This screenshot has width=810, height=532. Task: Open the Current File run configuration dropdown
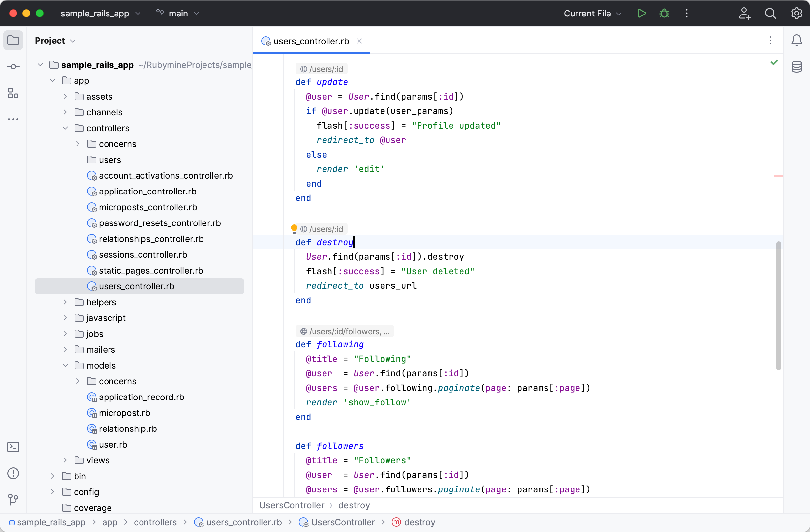[x=593, y=13]
